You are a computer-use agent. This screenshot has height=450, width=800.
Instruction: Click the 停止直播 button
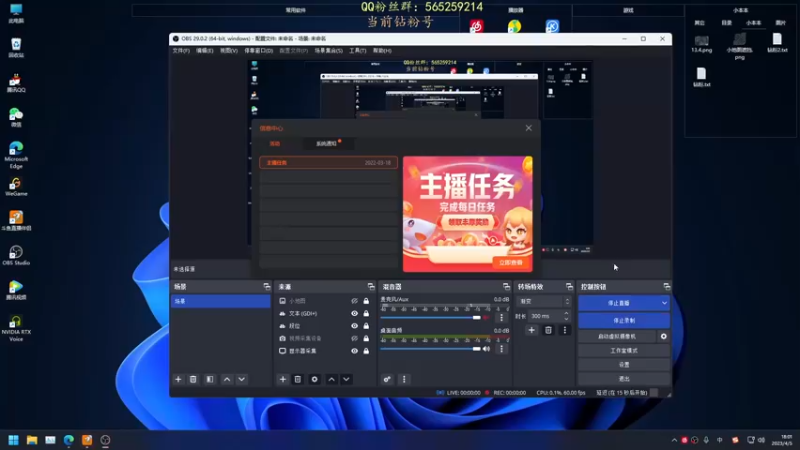click(x=619, y=303)
